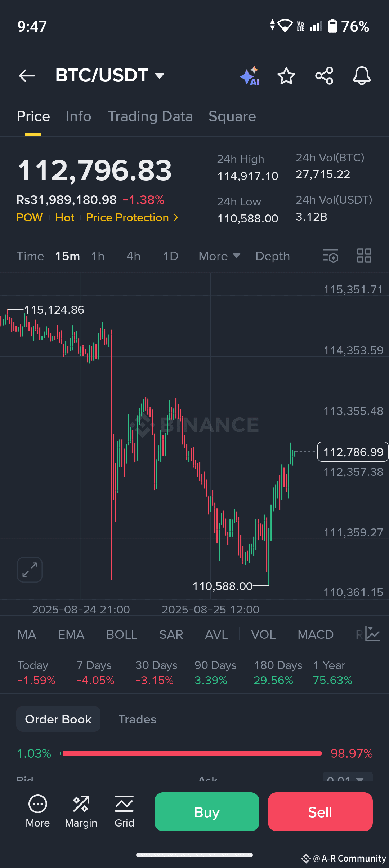The image size is (389, 868).
Task: Open price alert bell icon
Action: (362, 76)
